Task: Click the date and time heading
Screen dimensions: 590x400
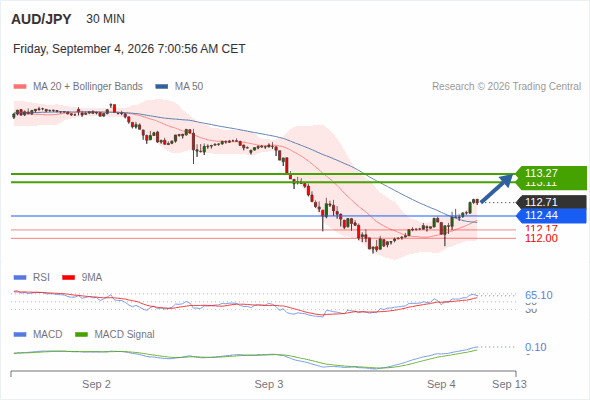Action: point(129,49)
